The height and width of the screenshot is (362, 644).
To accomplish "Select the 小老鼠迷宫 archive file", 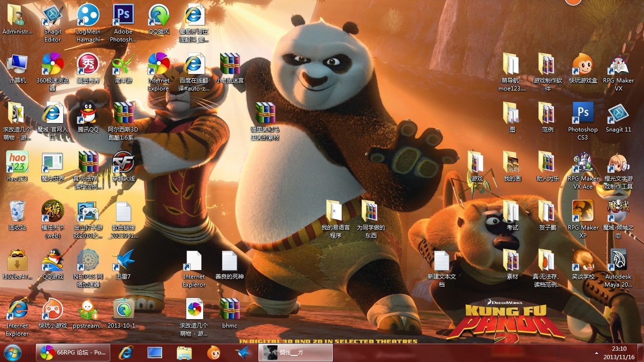I will coord(230,69).
